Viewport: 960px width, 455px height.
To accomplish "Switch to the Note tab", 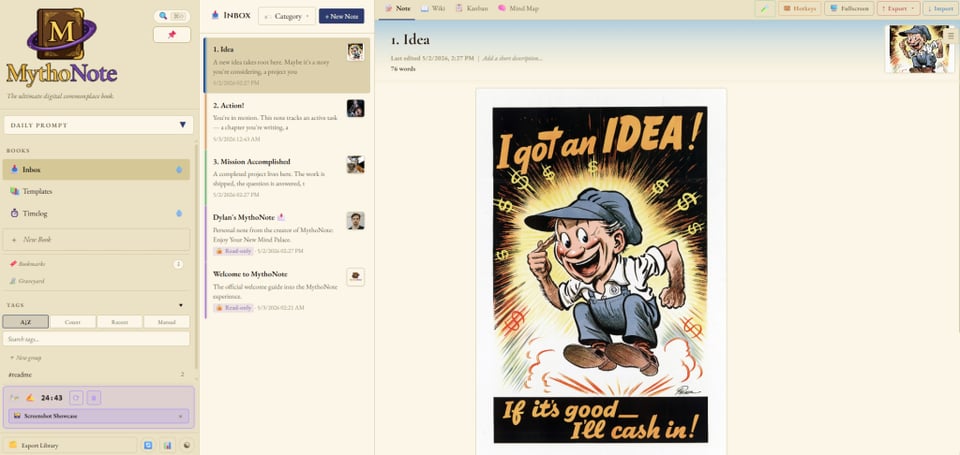I will (397, 9).
